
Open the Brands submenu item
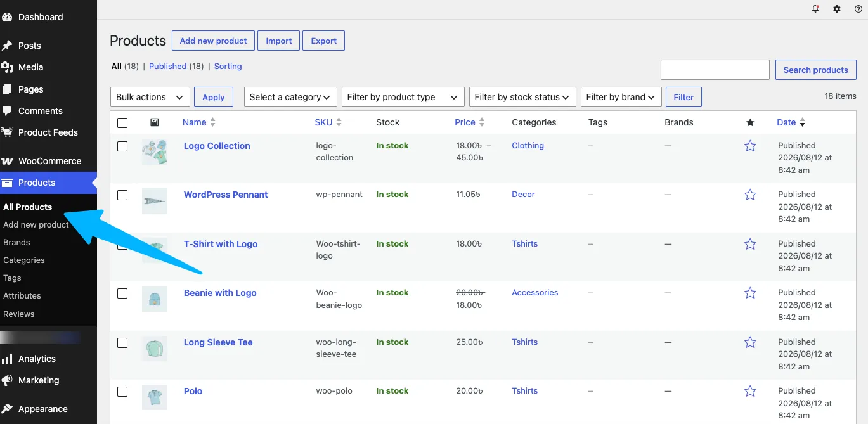16,242
